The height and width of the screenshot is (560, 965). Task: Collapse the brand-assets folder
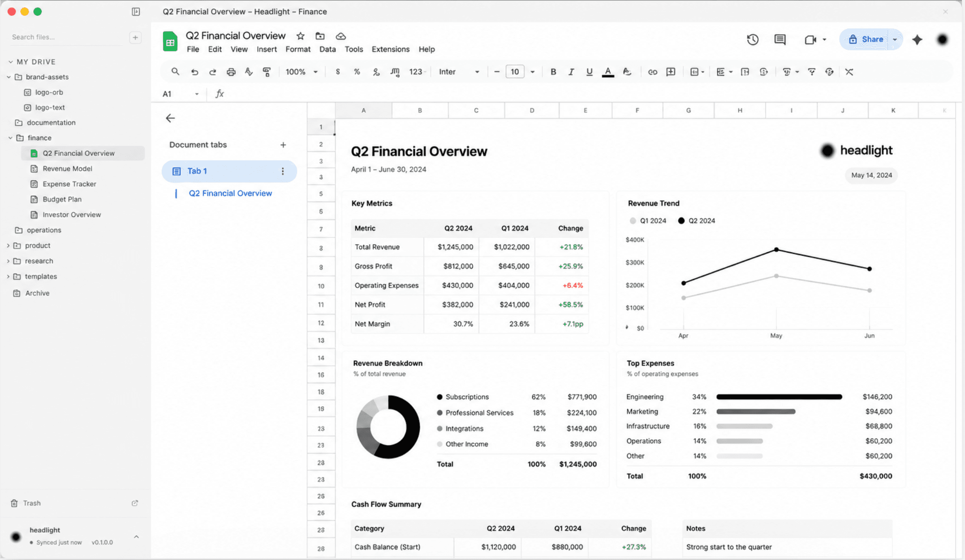(9, 77)
